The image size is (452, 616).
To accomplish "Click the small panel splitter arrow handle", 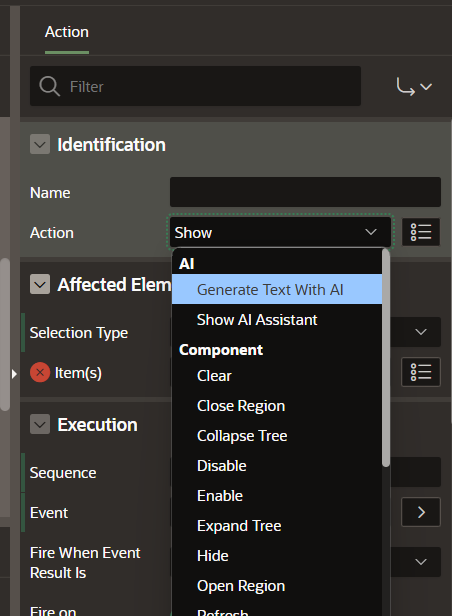I will 15,374.
